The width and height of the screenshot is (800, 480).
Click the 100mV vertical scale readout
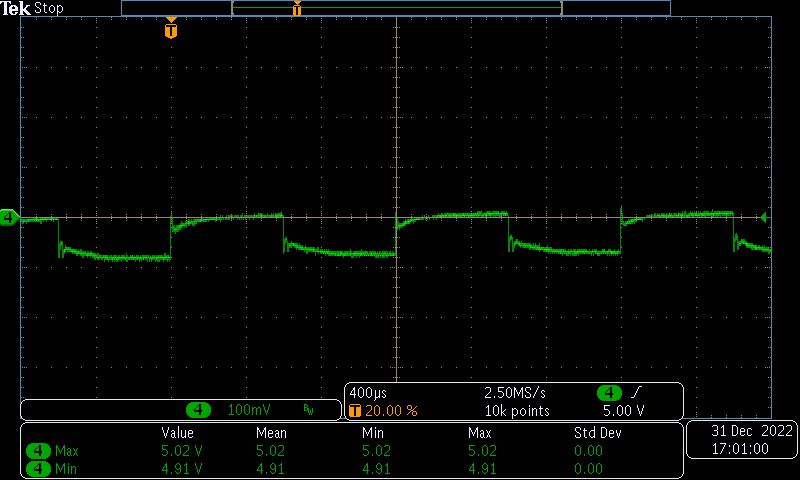tap(248, 410)
